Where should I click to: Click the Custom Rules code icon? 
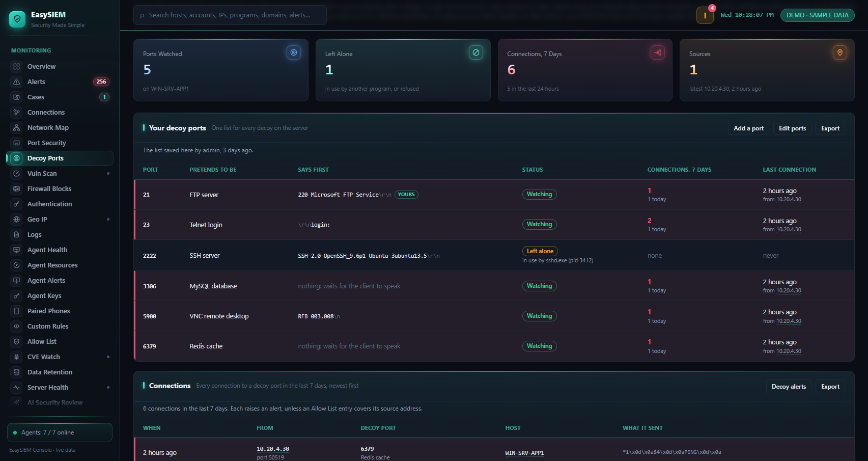coord(17,327)
